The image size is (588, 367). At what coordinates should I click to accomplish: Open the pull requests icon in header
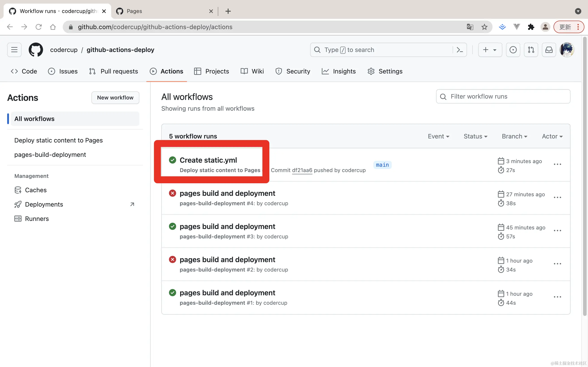531,50
